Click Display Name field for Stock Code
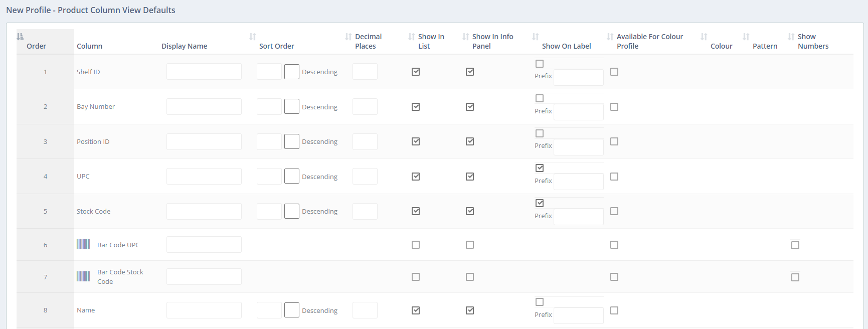Screen dimensions: 868x329 204,211
